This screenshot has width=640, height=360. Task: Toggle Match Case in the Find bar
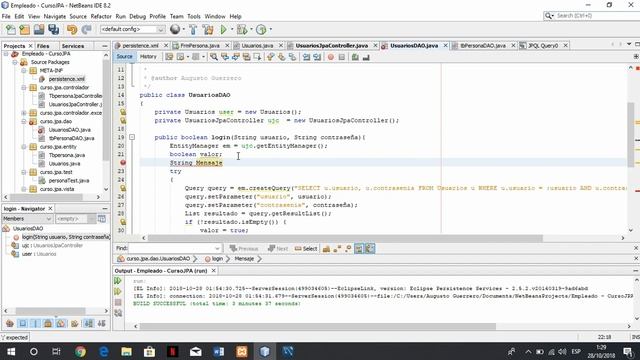pos(326,249)
